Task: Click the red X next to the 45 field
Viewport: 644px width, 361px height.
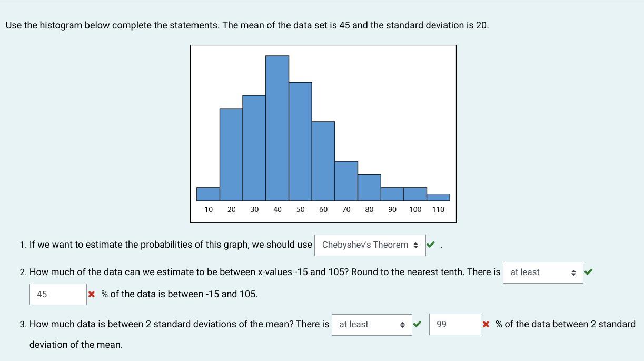Action: [x=92, y=294]
